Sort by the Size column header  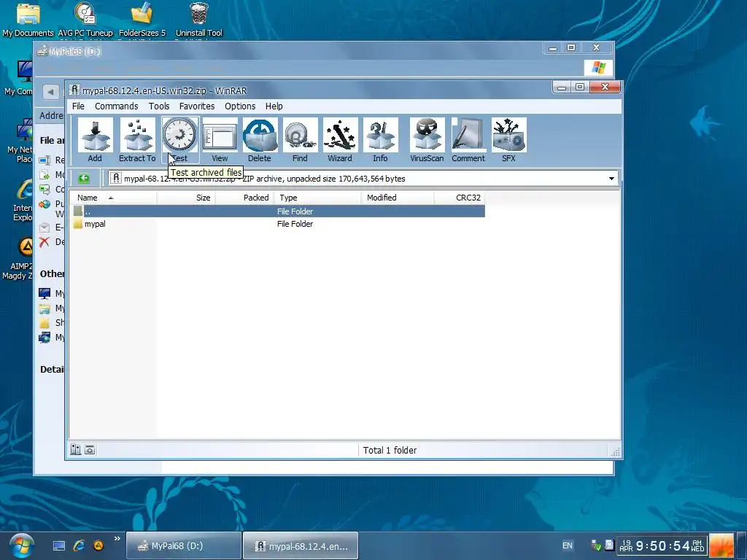186,198
